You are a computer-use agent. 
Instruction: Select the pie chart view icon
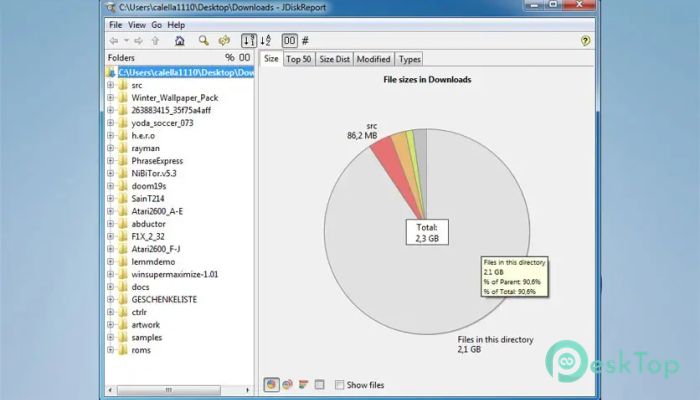[271, 384]
